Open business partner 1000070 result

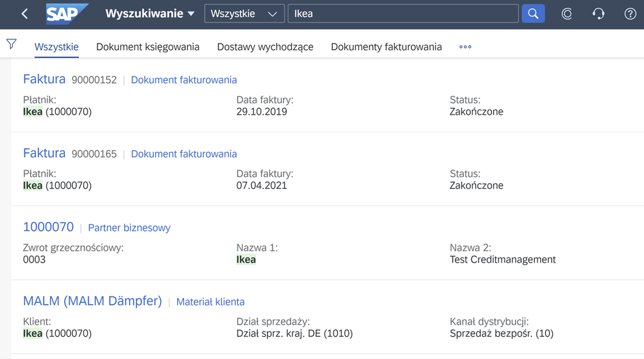pyautogui.click(x=48, y=227)
